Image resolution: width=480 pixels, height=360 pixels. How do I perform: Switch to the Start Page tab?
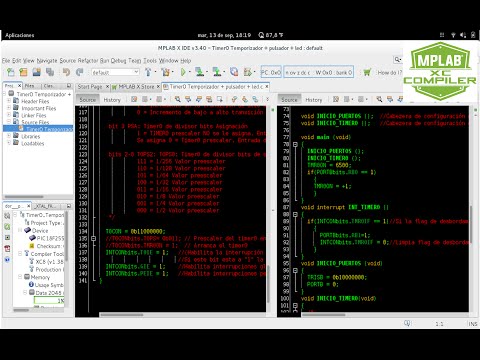pos(90,87)
